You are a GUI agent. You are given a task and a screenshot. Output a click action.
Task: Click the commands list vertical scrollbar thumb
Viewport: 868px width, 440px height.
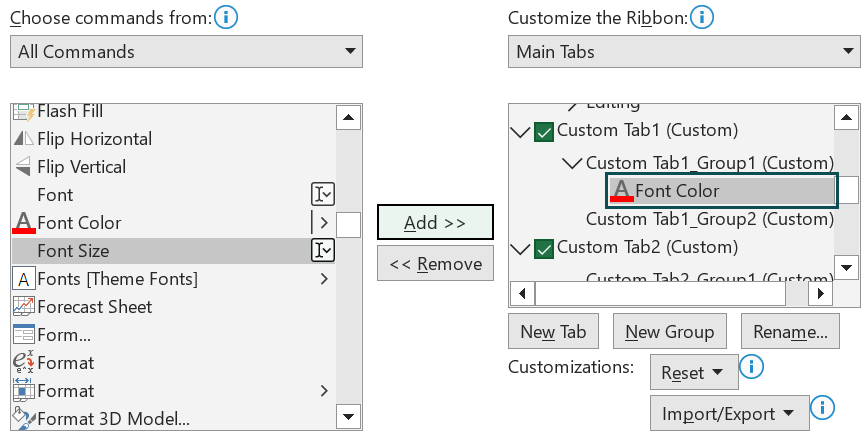coord(348,225)
